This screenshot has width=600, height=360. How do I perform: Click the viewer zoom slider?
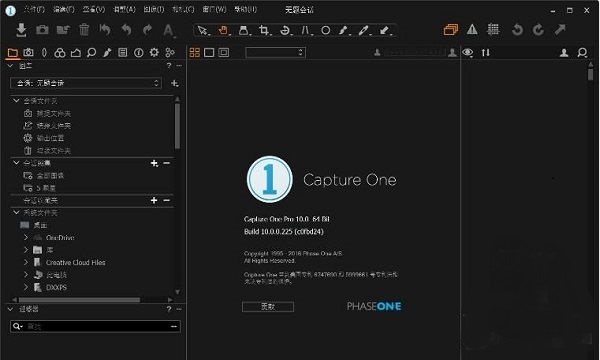click(x=415, y=52)
